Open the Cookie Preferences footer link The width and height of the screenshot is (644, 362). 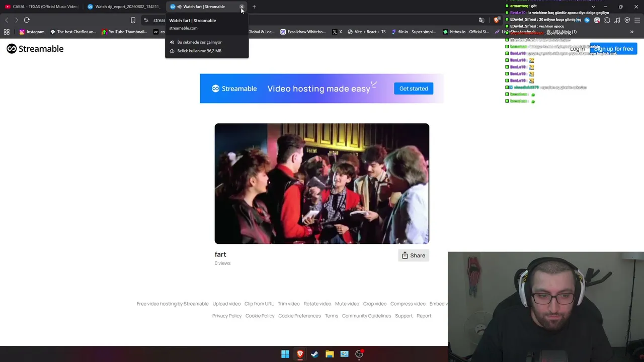[299, 316]
